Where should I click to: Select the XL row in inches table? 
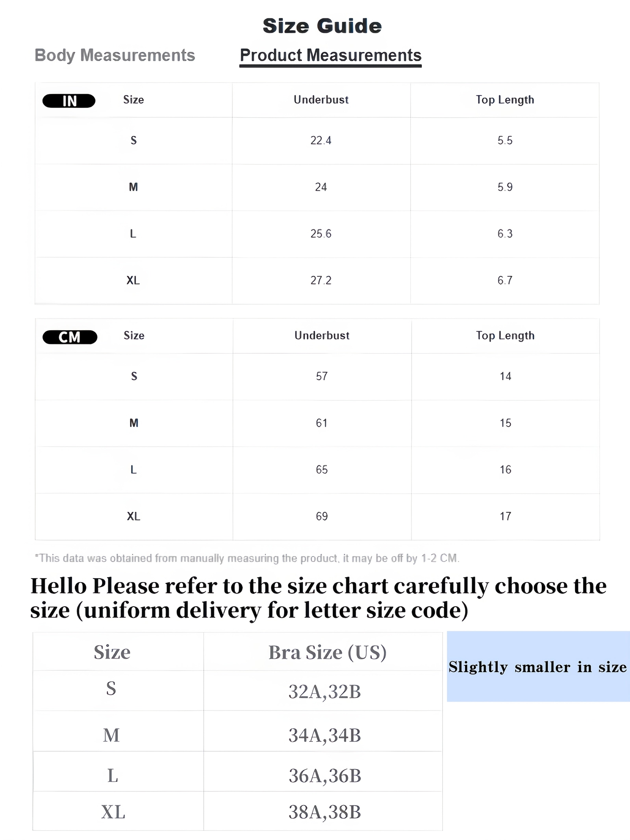click(x=317, y=281)
